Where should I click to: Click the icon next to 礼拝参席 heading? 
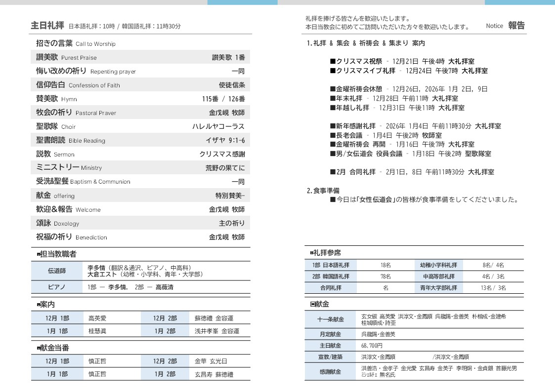pos(312,253)
